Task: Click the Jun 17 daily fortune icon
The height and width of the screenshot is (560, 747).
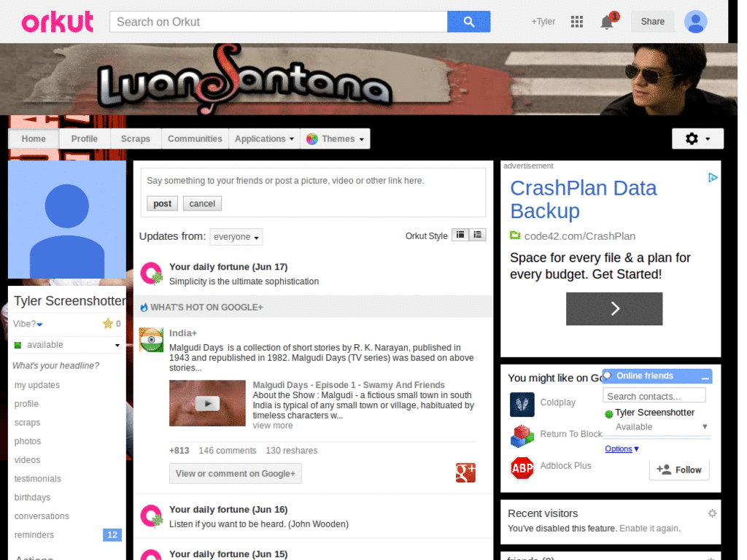Action: 152,274
